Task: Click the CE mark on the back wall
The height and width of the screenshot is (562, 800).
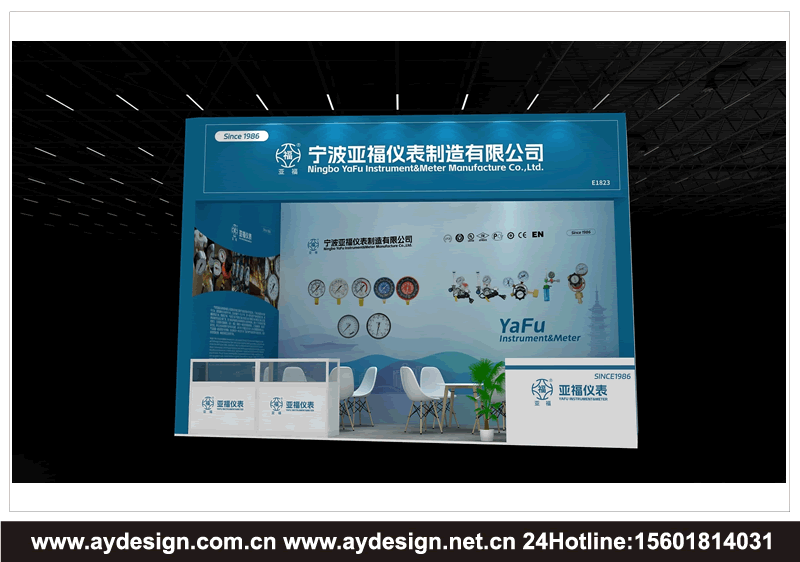Action: (522, 235)
